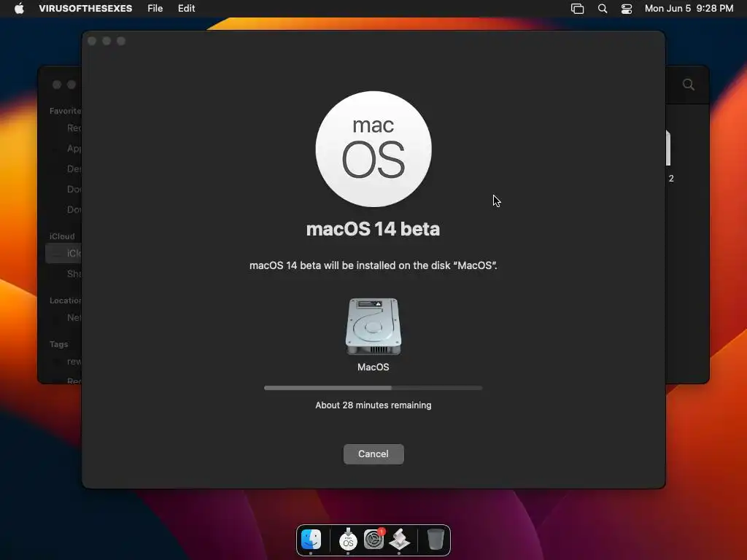Image resolution: width=747 pixels, height=560 pixels.
Task: Open the VIRUSOFTHESEXES app menu
Action: tap(86, 9)
